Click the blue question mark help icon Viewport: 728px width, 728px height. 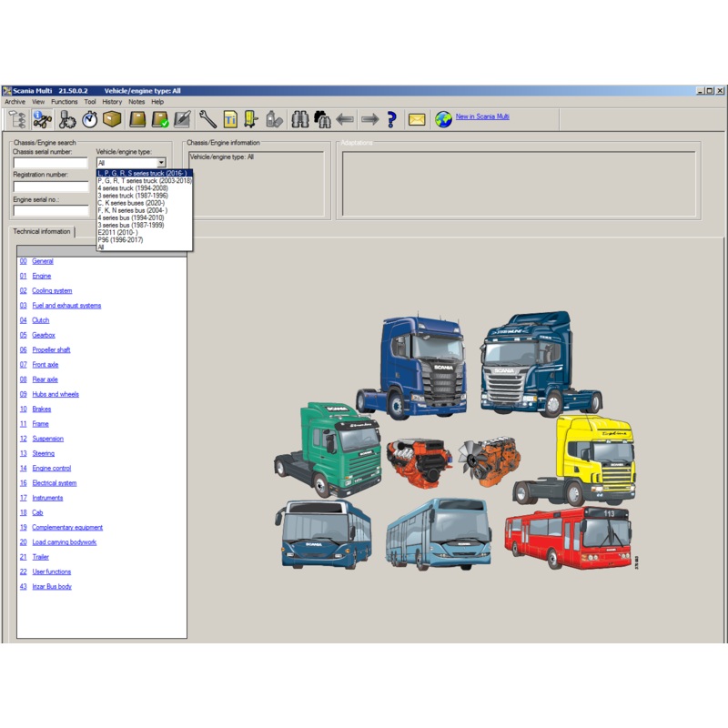click(391, 120)
